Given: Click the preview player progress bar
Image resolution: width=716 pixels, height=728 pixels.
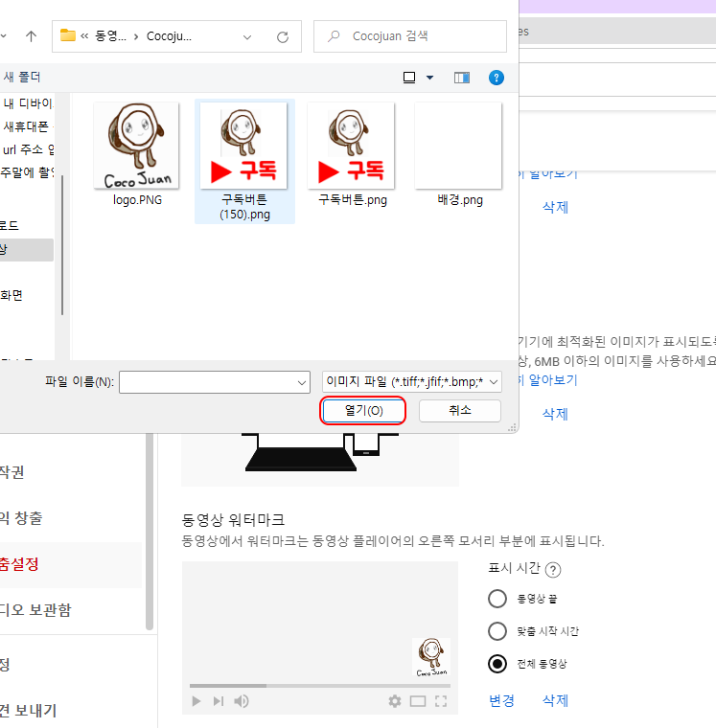Looking at the screenshot, I should 320,685.
